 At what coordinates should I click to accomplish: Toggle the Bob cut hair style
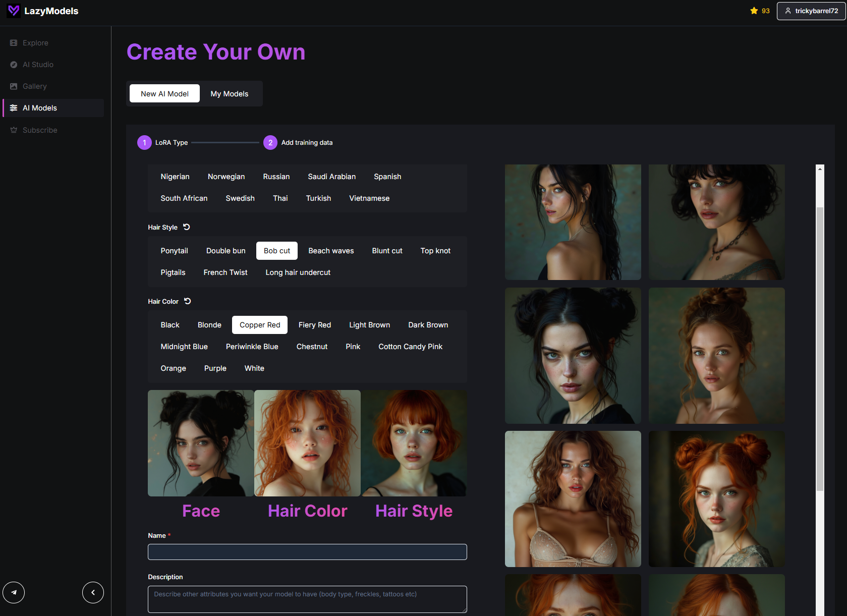point(277,251)
